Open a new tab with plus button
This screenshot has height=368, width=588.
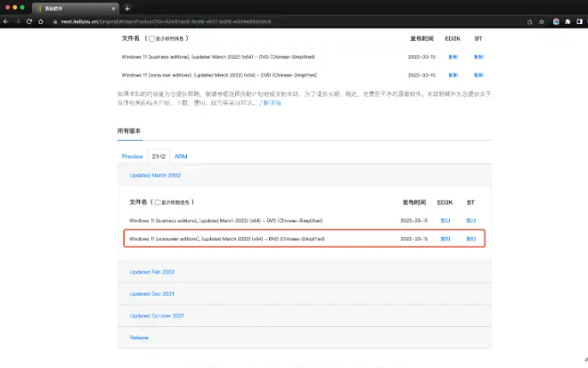click(x=127, y=8)
